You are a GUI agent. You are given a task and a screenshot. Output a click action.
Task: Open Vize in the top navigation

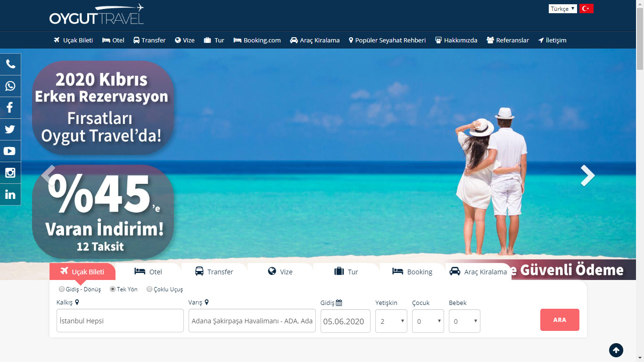pyautogui.click(x=184, y=40)
